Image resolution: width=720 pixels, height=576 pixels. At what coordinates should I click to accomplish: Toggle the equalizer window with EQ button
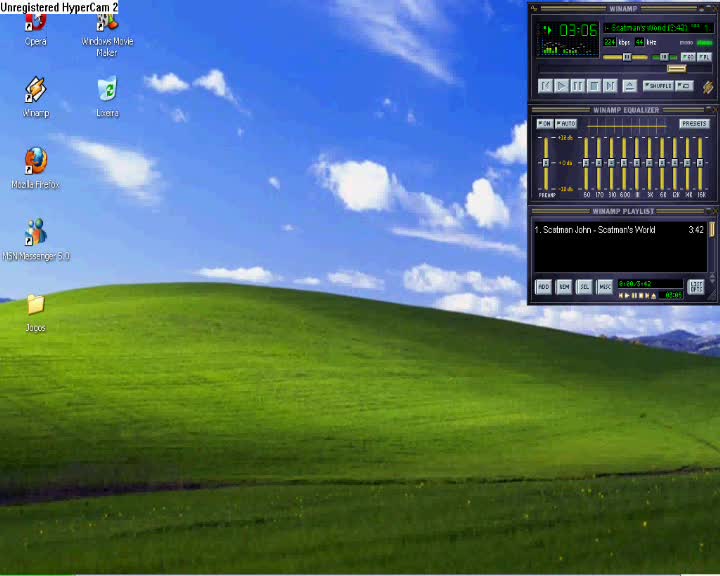tap(688, 57)
